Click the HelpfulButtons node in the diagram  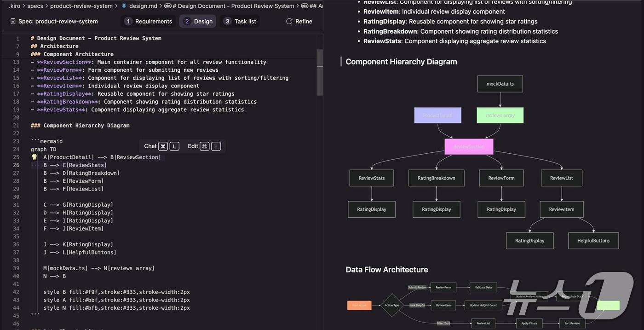click(593, 241)
